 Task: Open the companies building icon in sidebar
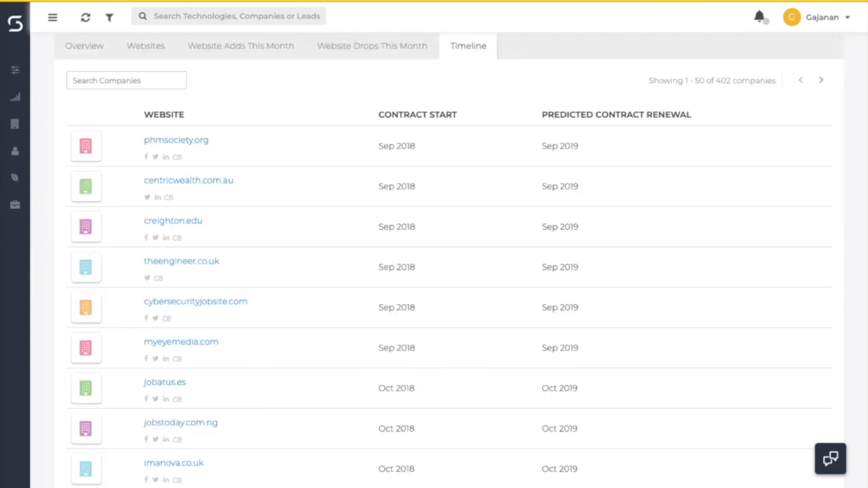[x=15, y=124]
